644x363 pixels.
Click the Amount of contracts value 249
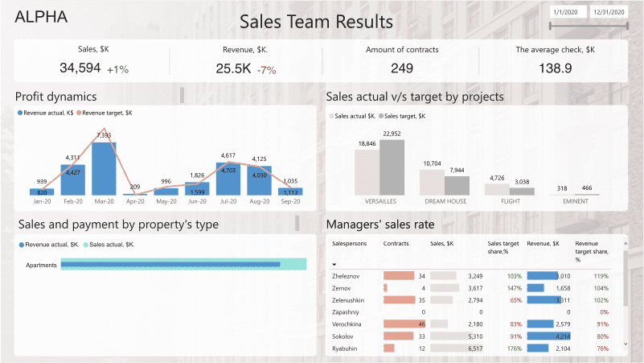pos(402,68)
